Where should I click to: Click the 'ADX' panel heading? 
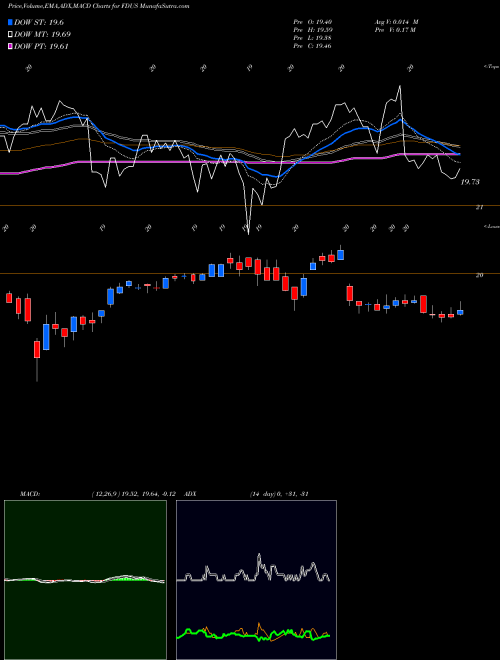pos(191,494)
